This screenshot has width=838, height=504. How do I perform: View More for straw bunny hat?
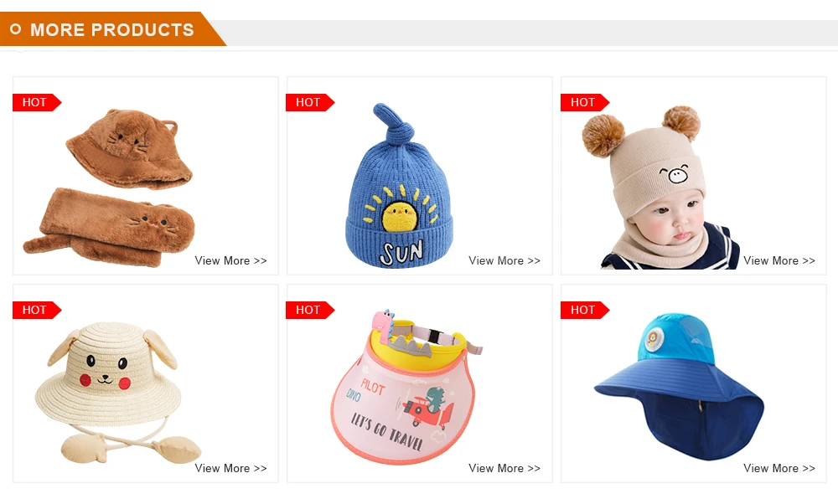[x=231, y=468]
